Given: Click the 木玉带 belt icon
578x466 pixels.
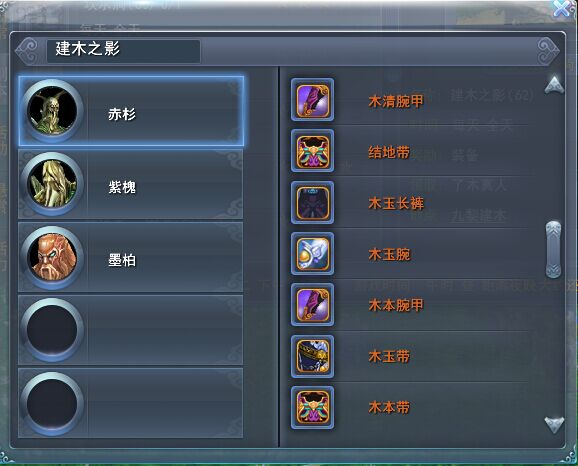Looking at the screenshot, I should tap(313, 357).
